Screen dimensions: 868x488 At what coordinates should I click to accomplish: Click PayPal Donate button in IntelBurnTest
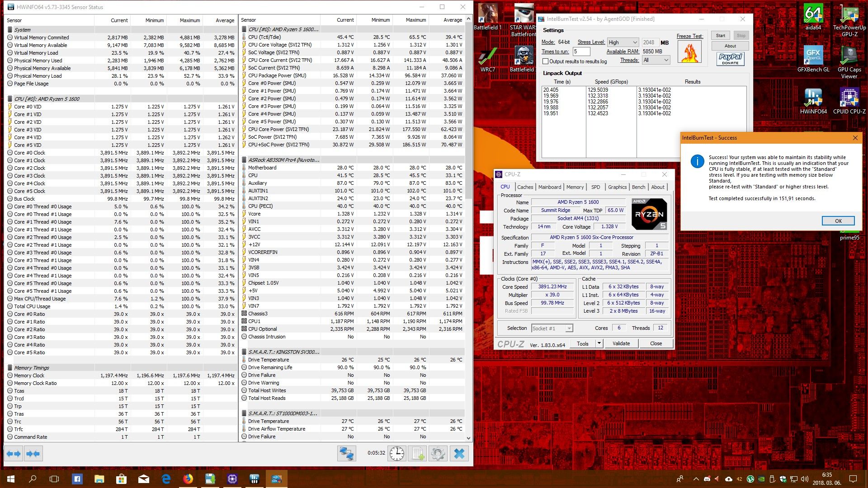pyautogui.click(x=730, y=59)
